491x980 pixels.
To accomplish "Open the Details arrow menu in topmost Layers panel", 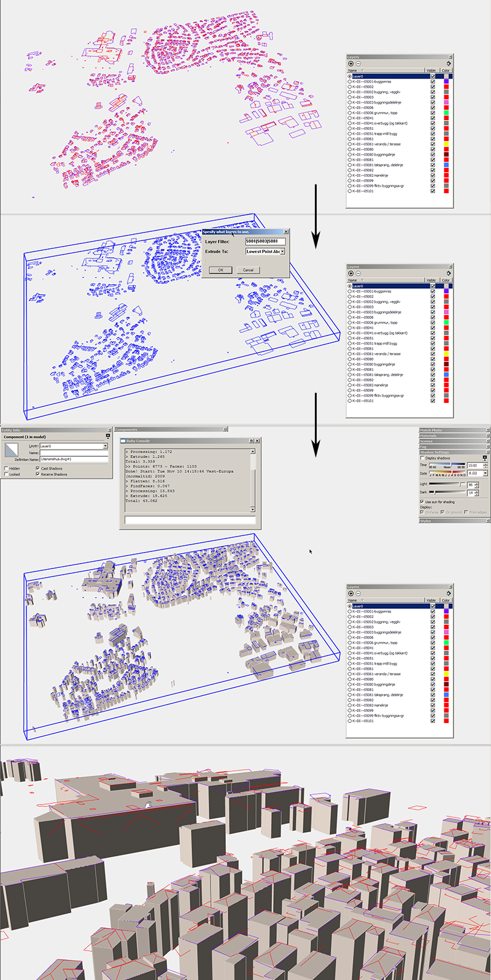I will click(449, 63).
